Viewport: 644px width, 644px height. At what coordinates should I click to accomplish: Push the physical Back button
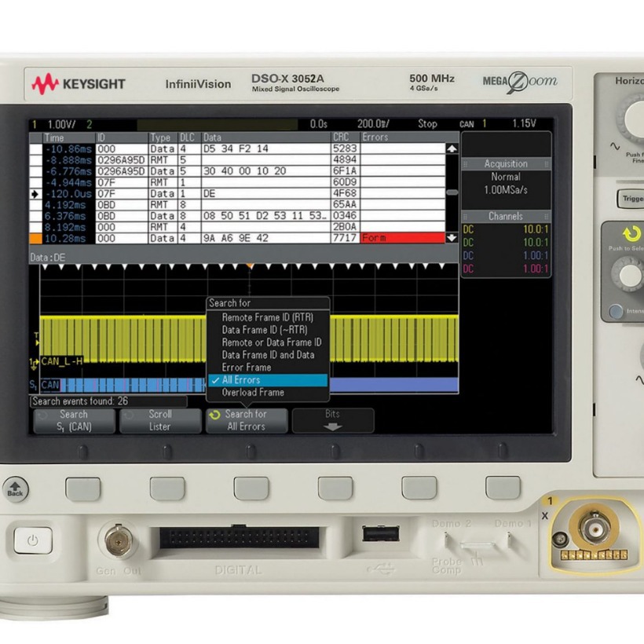(x=15, y=489)
